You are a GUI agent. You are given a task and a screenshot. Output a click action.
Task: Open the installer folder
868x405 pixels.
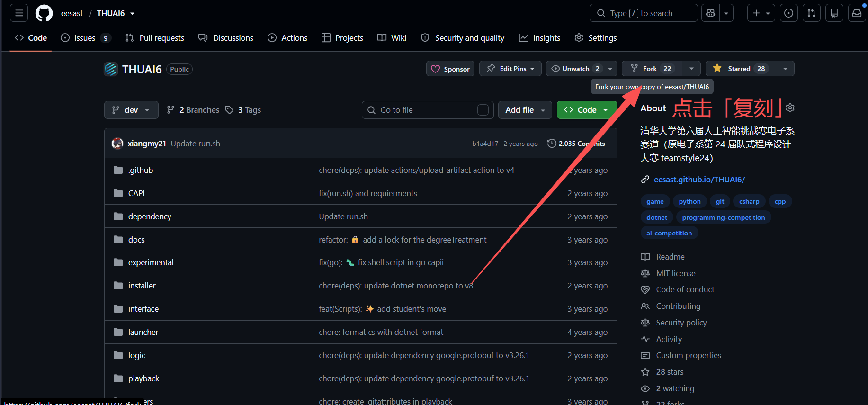click(x=142, y=286)
